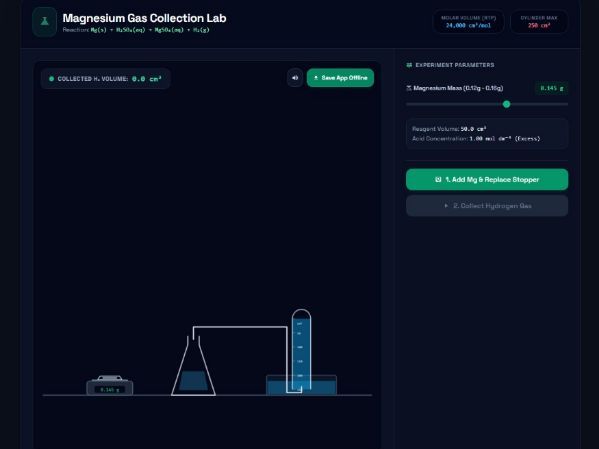Select the conical flask illustration

[x=193, y=365]
